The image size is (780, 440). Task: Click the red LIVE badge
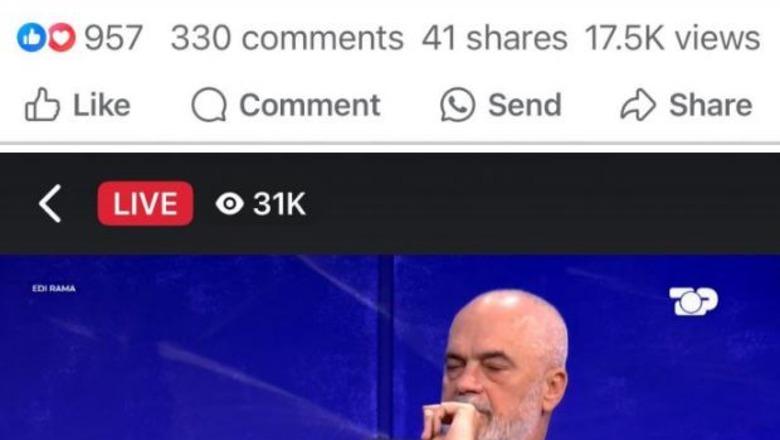(145, 203)
